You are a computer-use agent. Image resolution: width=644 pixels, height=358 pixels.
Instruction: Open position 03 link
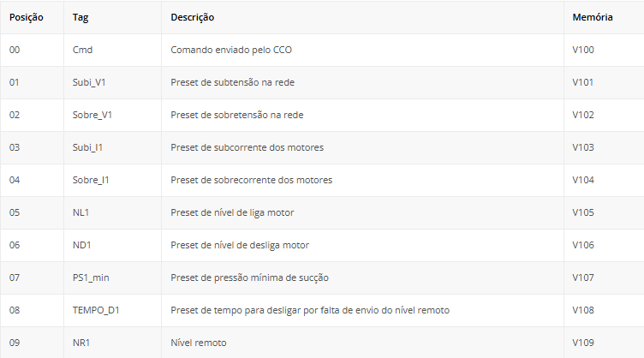tap(15, 147)
